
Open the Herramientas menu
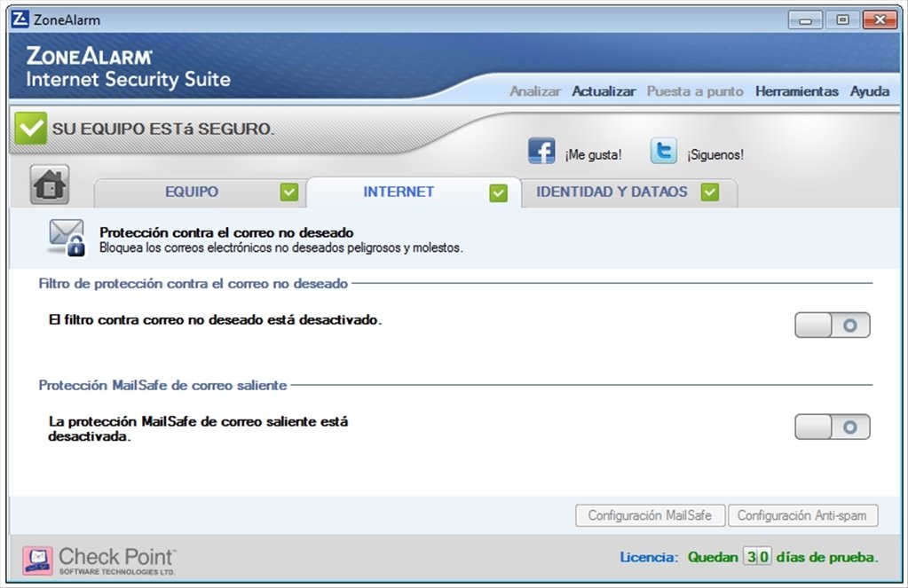pyautogui.click(x=797, y=91)
